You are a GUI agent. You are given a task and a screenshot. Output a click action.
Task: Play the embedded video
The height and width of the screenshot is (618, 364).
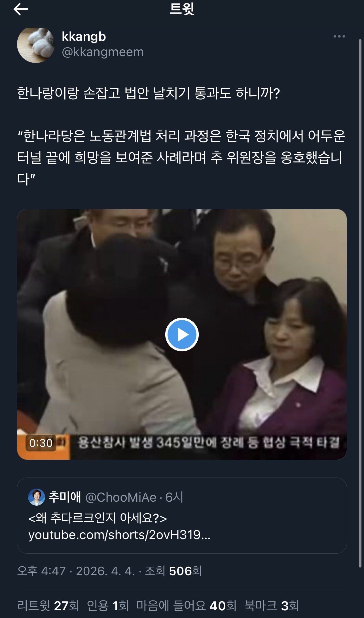[x=182, y=335]
